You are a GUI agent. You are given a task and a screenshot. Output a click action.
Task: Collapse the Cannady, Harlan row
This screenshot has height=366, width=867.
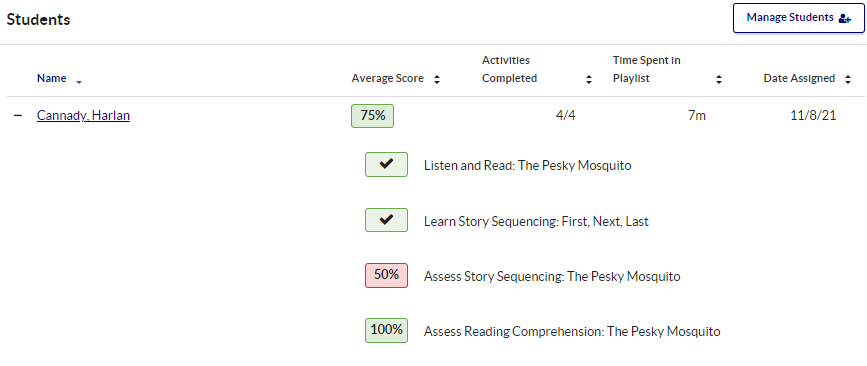18,116
